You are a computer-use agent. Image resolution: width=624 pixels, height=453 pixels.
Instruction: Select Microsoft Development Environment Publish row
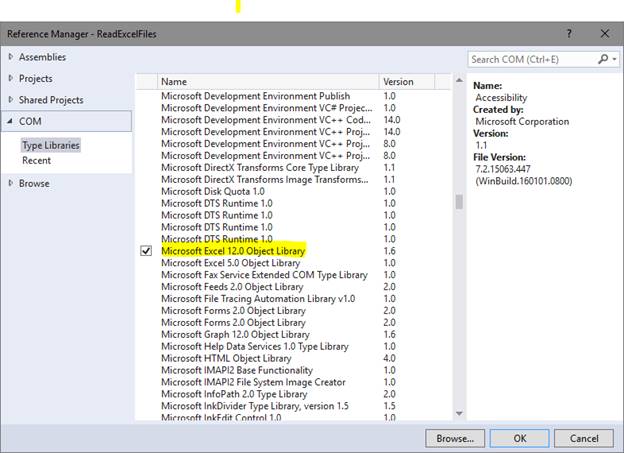[293, 96]
